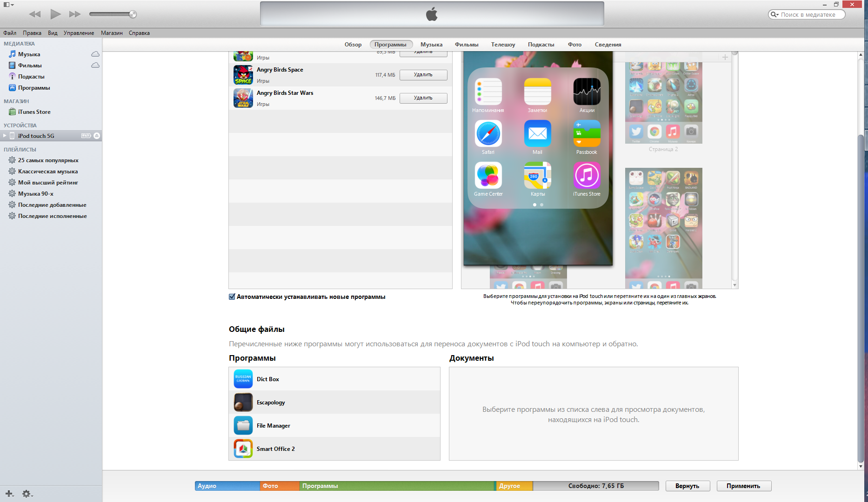Select File Manager in shared files list
This screenshot has height=502, width=868.
coord(334,426)
